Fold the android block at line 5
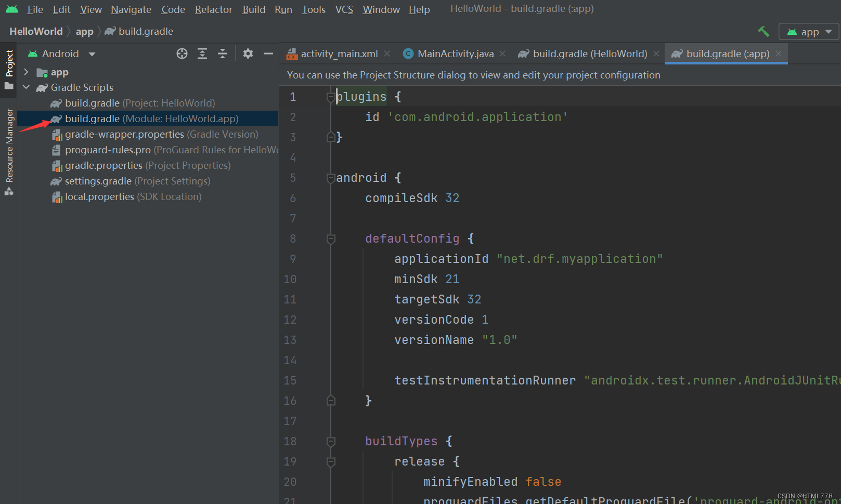 pos(330,178)
